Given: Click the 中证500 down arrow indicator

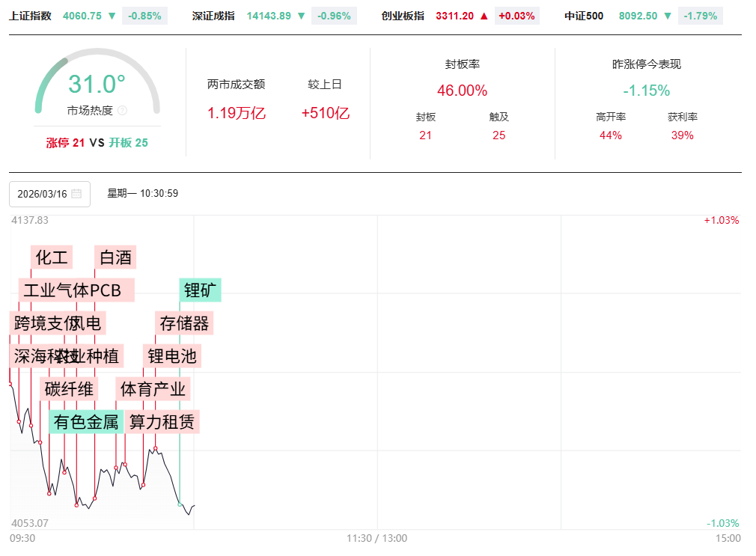Looking at the screenshot, I should tap(667, 16).
